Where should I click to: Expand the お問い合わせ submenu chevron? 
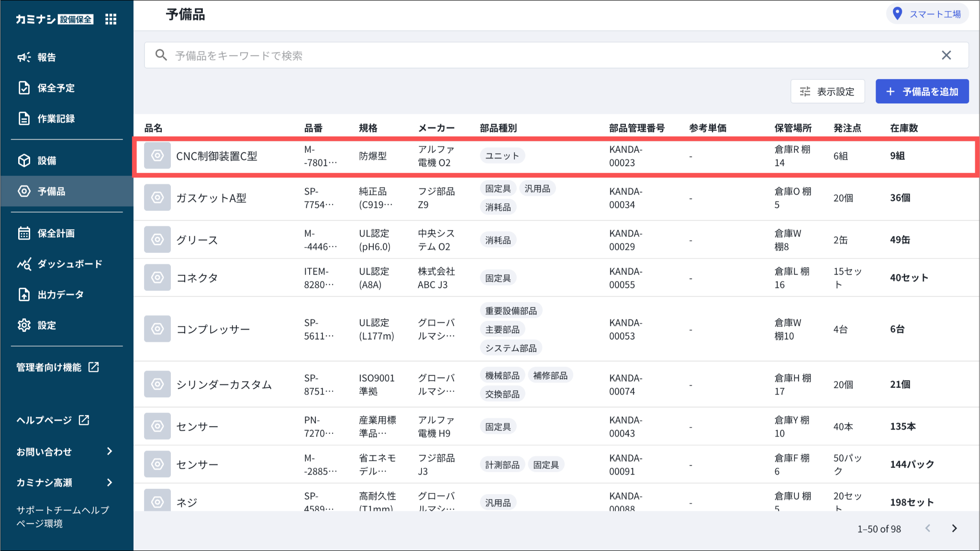(110, 451)
